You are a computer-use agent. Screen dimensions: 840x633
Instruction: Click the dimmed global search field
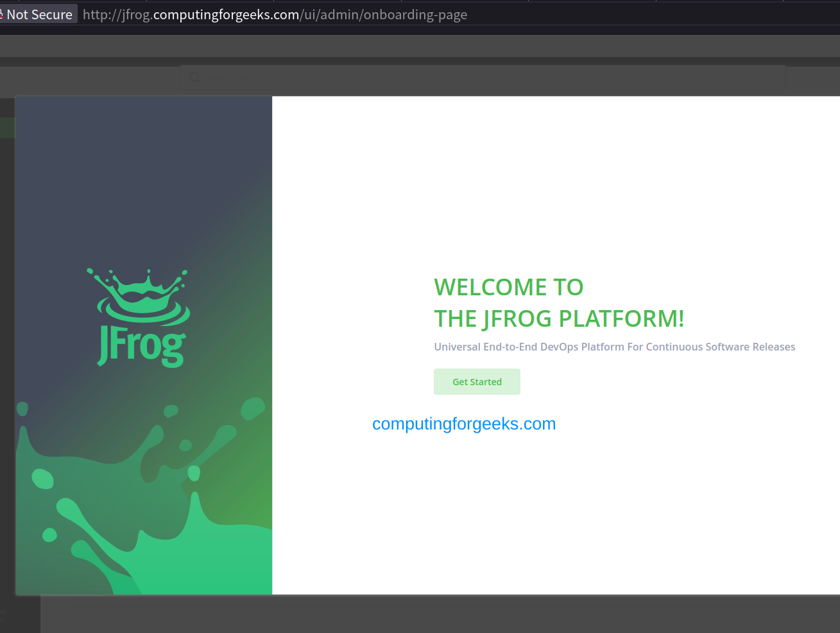click(481, 76)
